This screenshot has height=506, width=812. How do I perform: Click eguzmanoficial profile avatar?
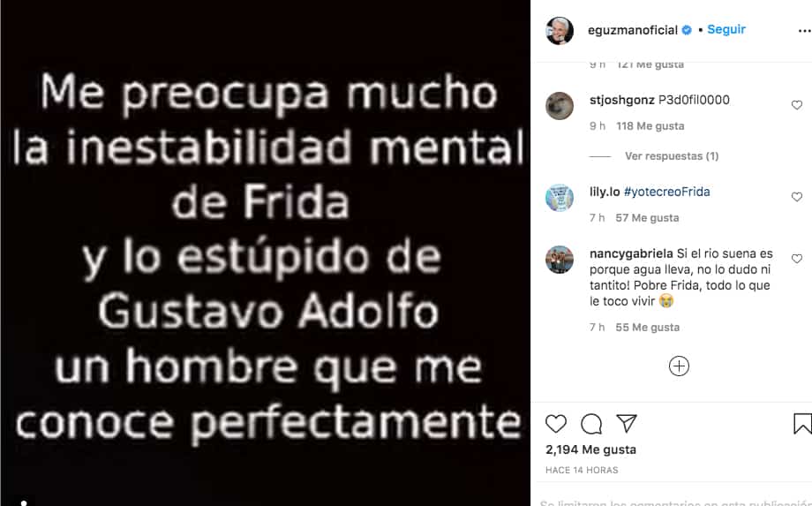click(560, 31)
